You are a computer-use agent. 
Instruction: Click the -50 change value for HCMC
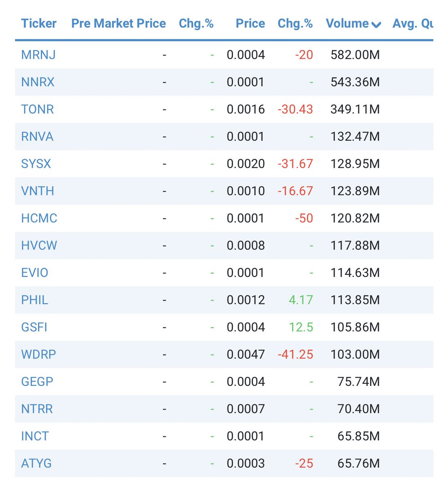(304, 218)
